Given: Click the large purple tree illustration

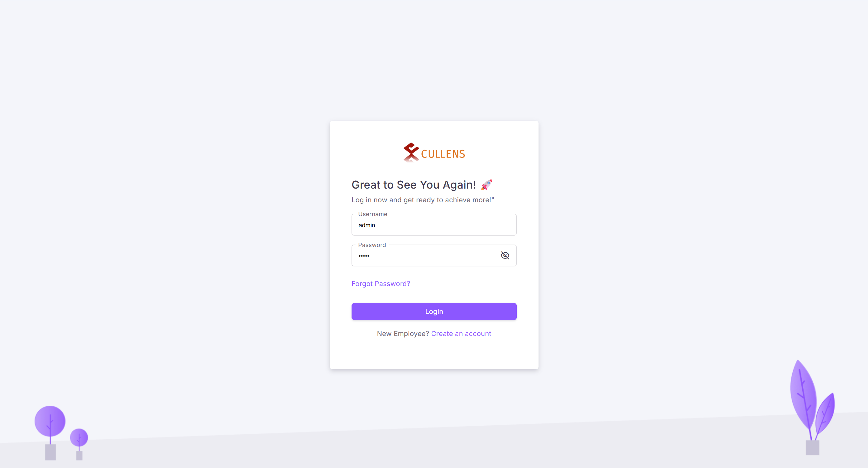Looking at the screenshot, I should (x=50, y=433).
